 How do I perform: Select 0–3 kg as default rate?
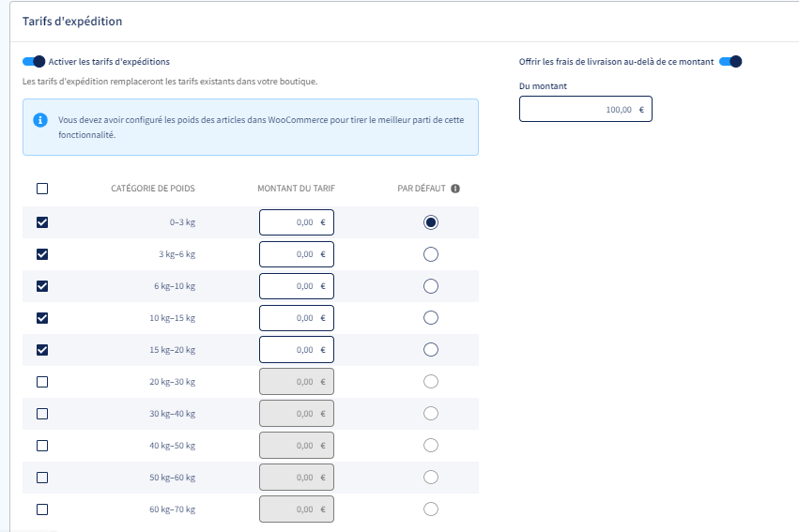point(431,222)
